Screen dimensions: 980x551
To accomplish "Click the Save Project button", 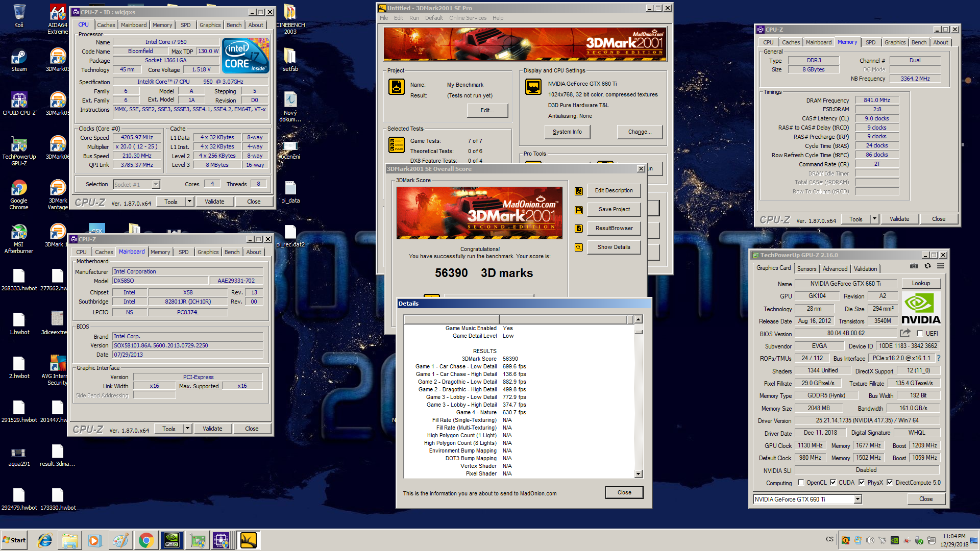I will [x=614, y=210].
